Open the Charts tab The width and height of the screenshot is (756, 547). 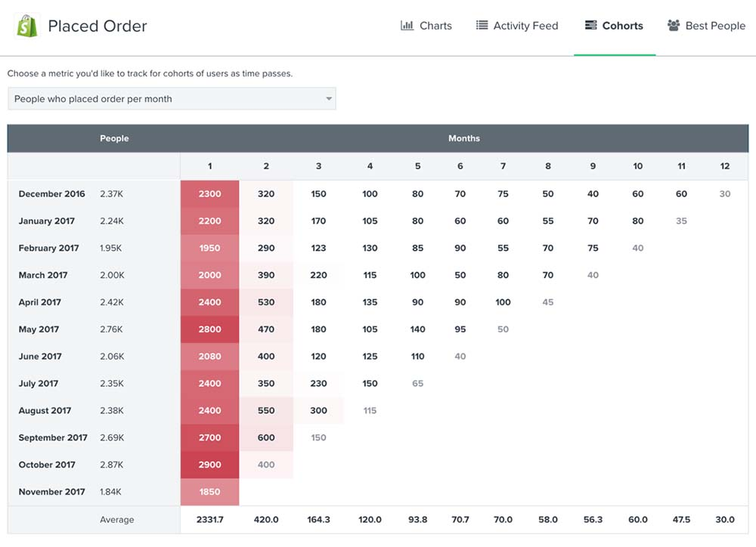[x=426, y=26]
